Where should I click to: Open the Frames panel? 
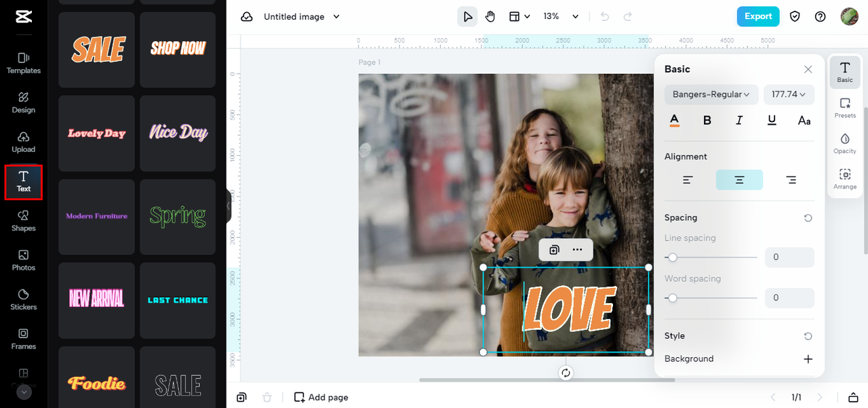pyautogui.click(x=24, y=338)
